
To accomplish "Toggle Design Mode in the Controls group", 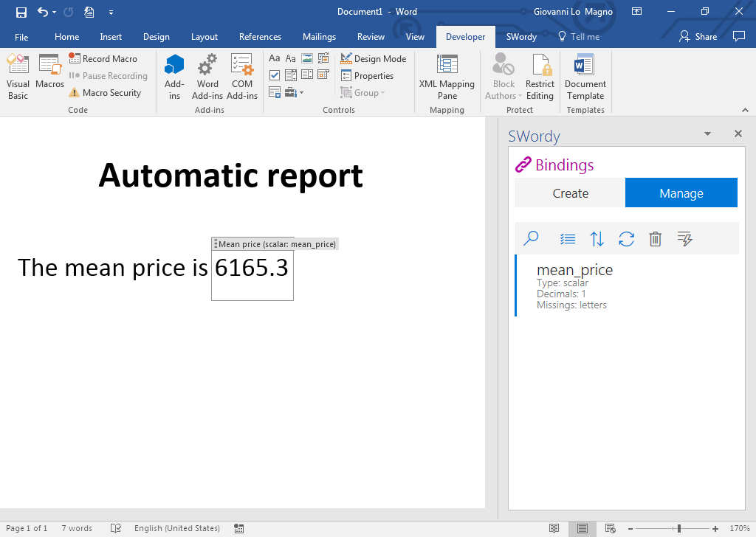I will pos(374,58).
